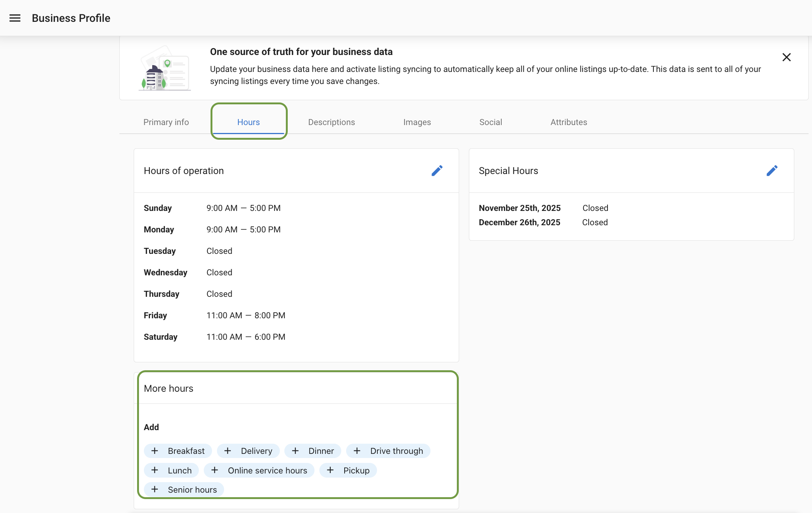
Task: Add Lunch hours using the plus chip
Action: (x=171, y=470)
